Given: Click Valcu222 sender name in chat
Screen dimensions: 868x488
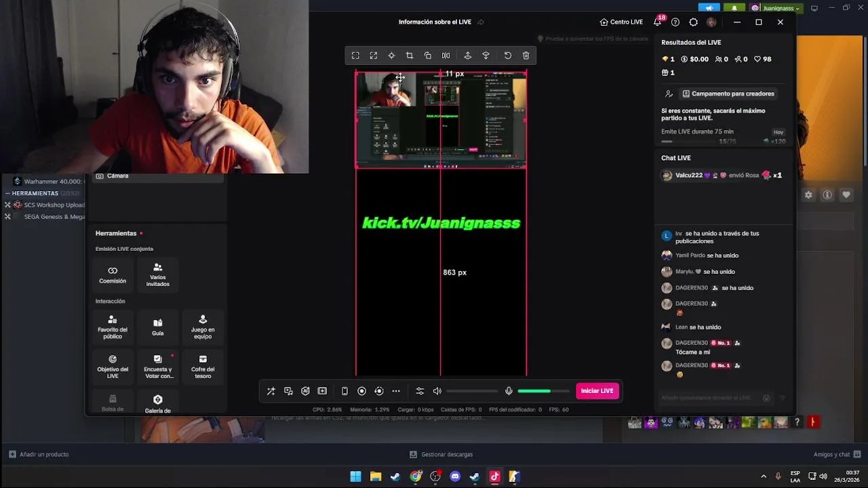Looking at the screenshot, I should [x=689, y=176].
